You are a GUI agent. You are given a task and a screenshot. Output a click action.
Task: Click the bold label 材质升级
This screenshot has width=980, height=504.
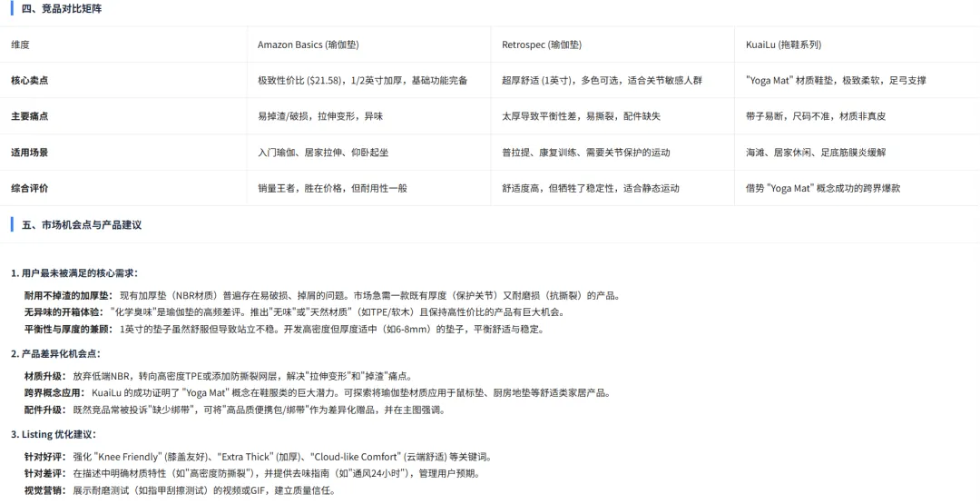click(45, 376)
